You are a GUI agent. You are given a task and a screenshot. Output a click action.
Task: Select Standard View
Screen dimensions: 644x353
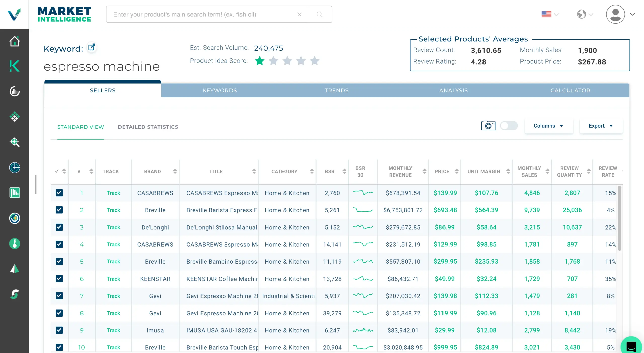(x=80, y=127)
